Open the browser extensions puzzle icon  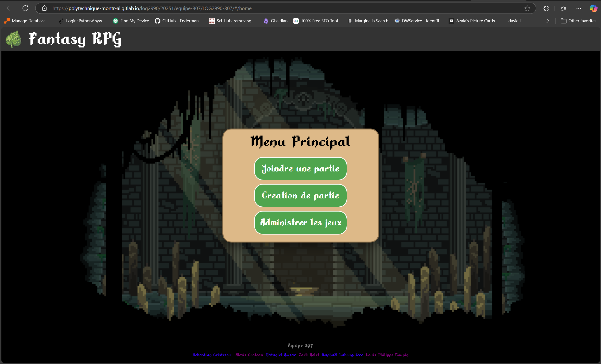546,8
